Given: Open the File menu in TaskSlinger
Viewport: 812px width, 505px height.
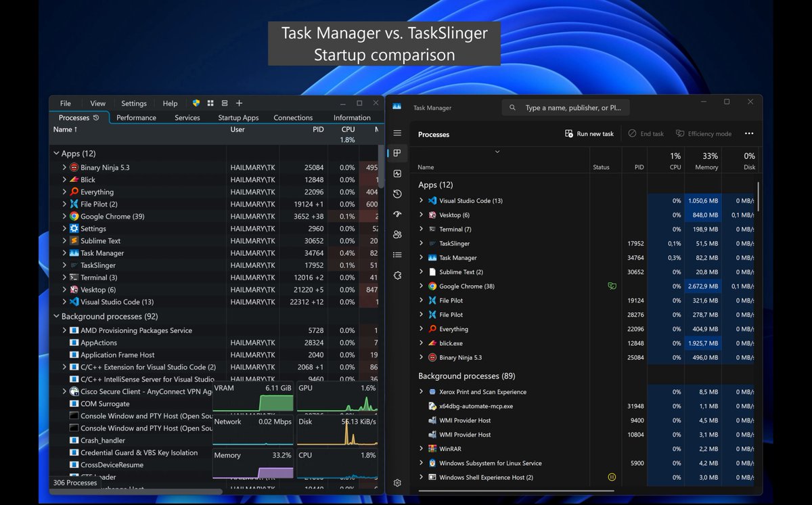Looking at the screenshot, I should (x=65, y=104).
